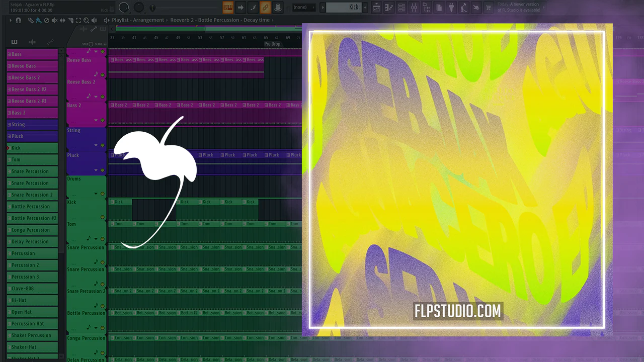The width and height of the screenshot is (644, 362).
Task: Show automation clips tab in the picker panel
Action: [50, 42]
